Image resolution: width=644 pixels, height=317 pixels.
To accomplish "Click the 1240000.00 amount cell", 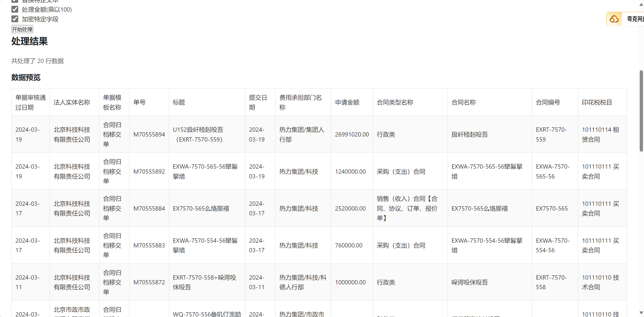I will point(350,172).
